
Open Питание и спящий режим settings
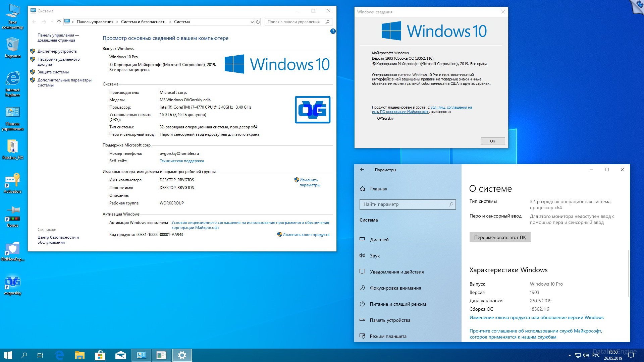(x=397, y=304)
